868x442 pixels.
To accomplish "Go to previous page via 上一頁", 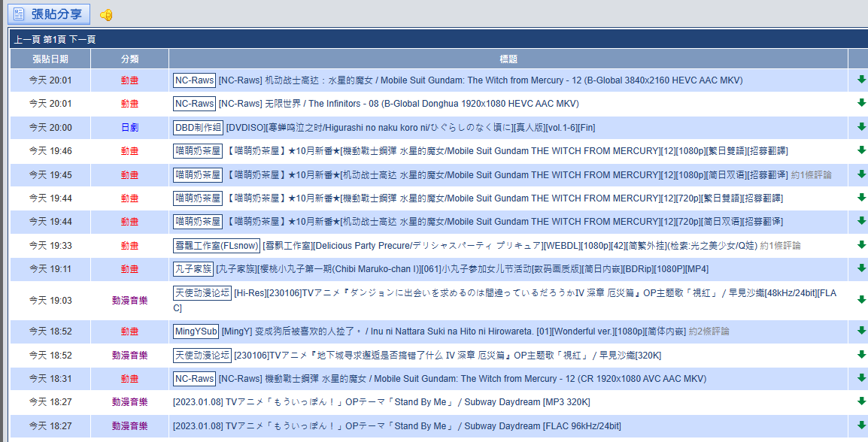I will pyautogui.click(x=28, y=39).
